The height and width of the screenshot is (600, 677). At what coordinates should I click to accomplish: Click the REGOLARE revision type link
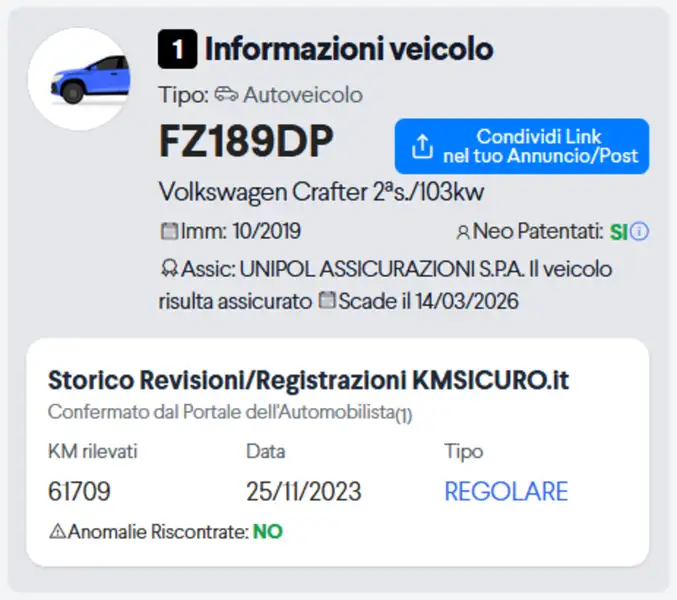click(x=506, y=491)
